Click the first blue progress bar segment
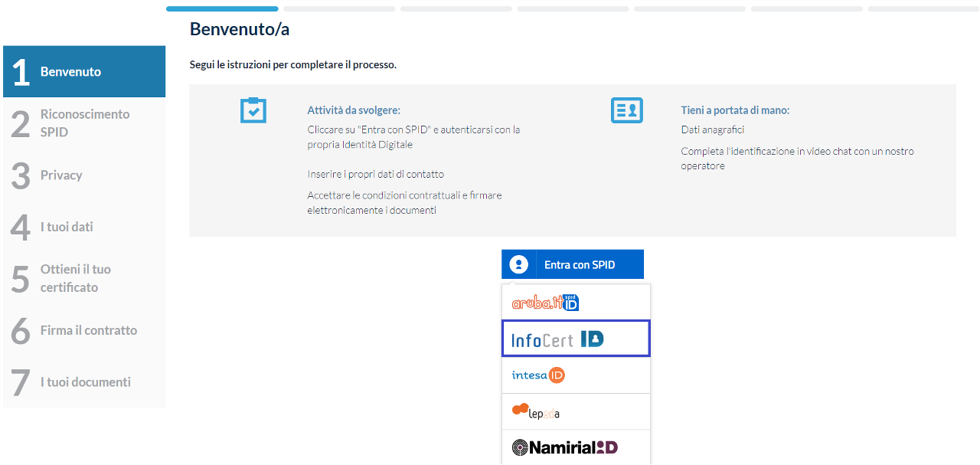 [x=222, y=9]
